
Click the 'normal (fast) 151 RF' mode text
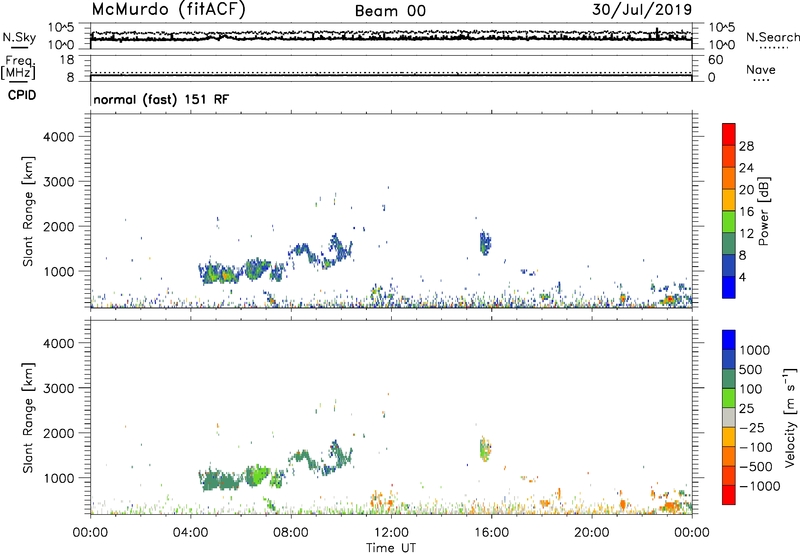click(161, 99)
